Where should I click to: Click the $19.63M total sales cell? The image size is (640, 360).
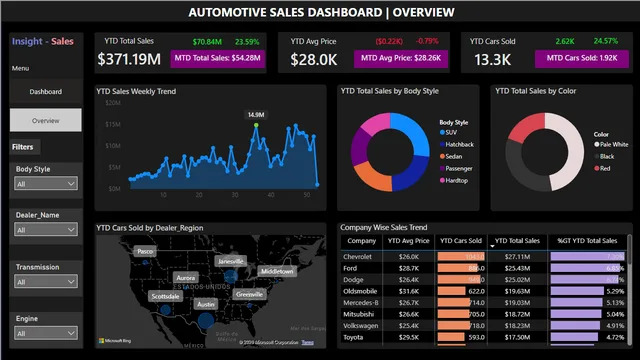(x=517, y=291)
